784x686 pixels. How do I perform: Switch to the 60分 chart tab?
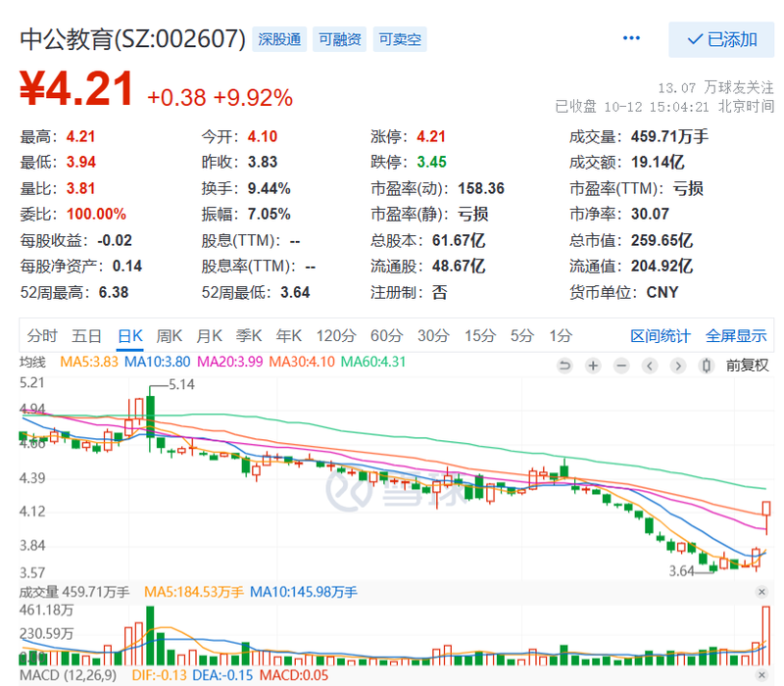(x=386, y=335)
